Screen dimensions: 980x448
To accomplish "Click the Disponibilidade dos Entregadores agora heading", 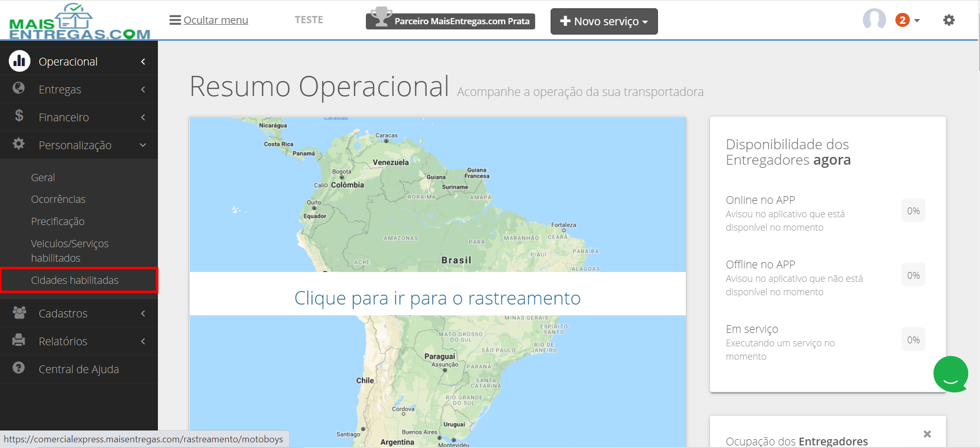I will [x=788, y=152].
